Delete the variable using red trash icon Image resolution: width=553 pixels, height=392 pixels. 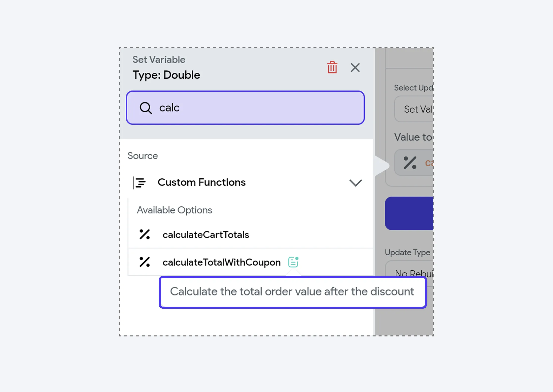click(332, 67)
